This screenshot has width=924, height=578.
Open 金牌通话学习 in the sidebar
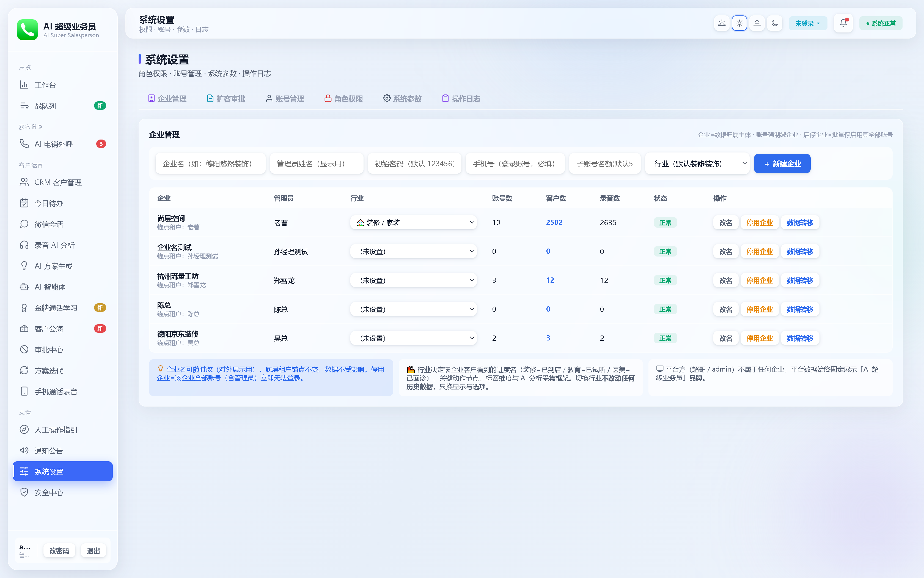[x=63, y=308]
